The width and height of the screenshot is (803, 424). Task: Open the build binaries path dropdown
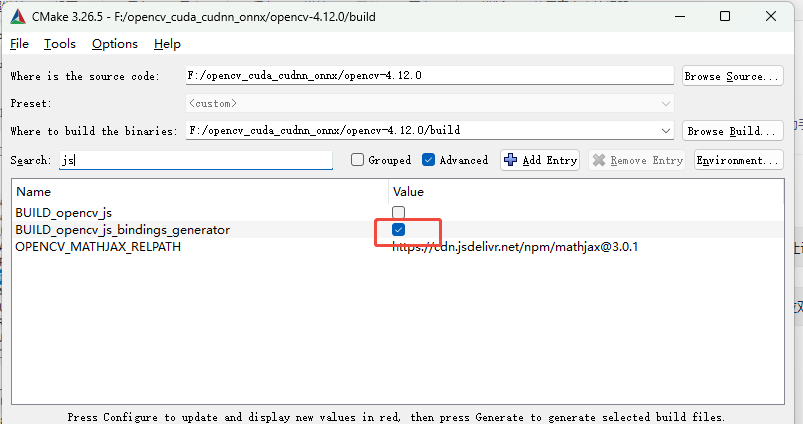(x=665, y=130)
